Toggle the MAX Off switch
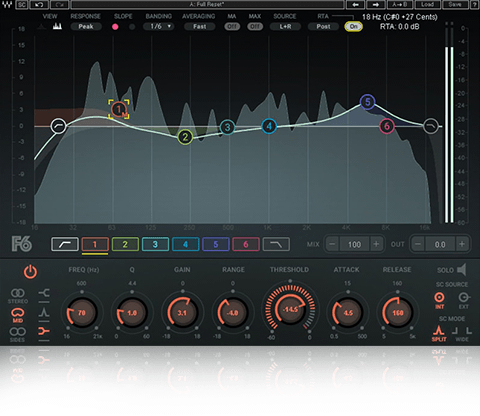 [255, 27]
